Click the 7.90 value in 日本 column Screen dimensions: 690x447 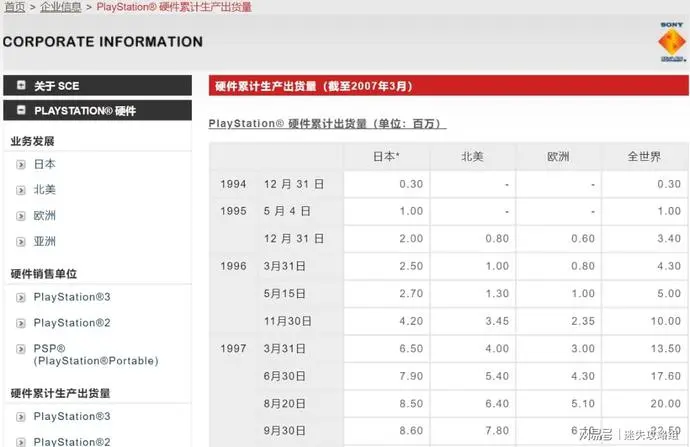coord(411,376)
